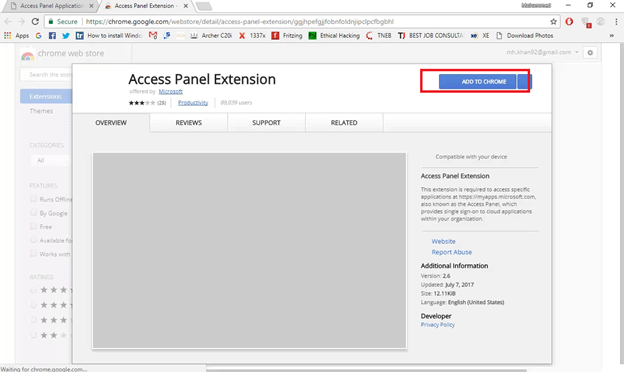Open the XE bookmark
Image resolution: width=624 pixels, height=372 pixels.
(480, 35)
